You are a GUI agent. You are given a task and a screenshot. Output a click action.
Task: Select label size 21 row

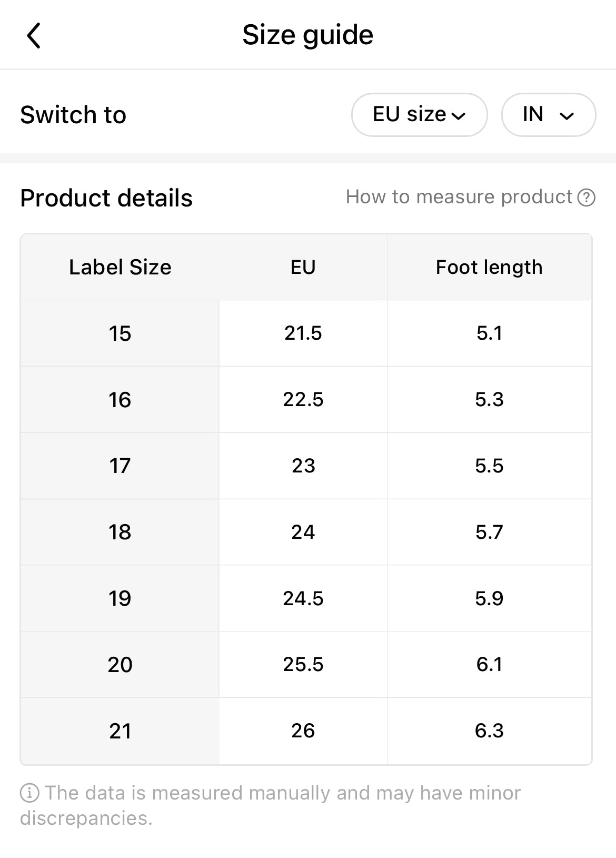tap(120, 731)
